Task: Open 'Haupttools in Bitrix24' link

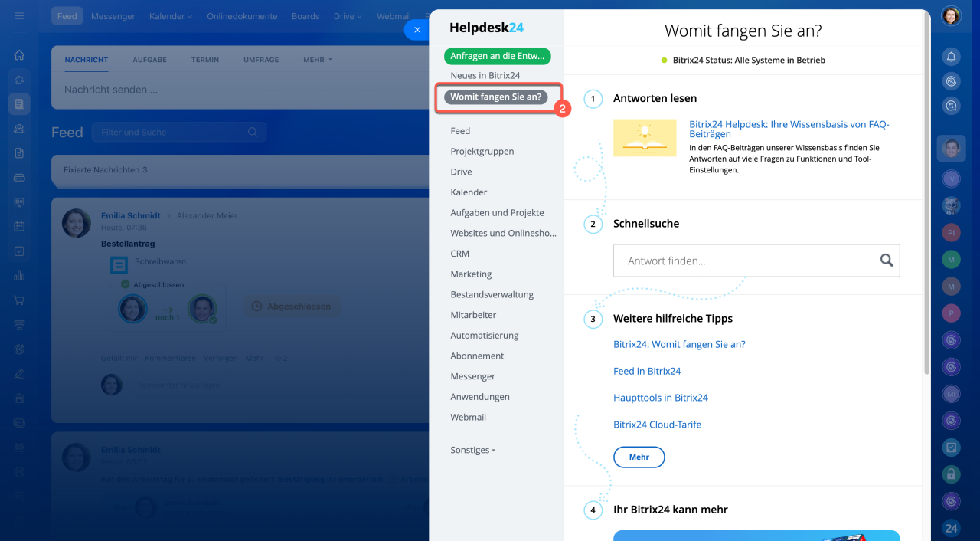Action: pos(661,398)
